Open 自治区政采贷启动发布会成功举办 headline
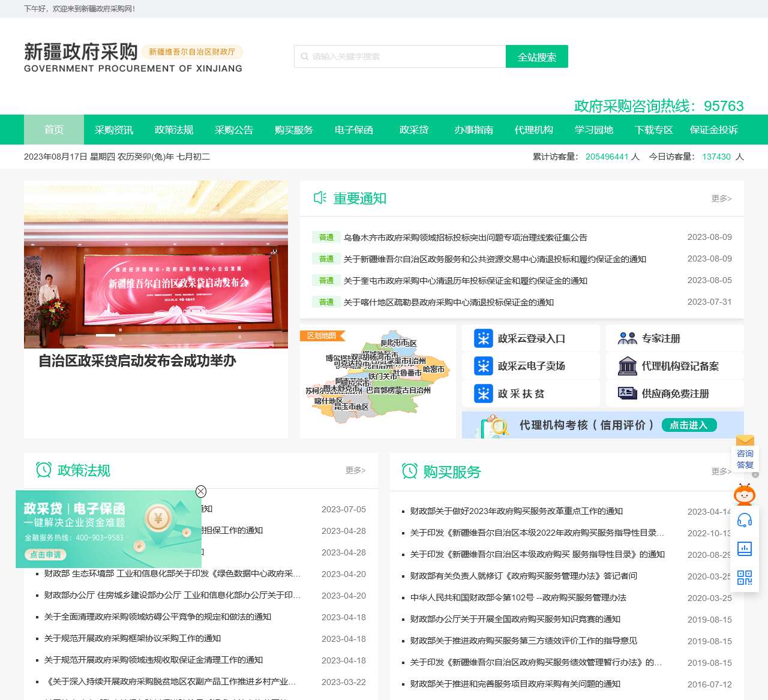This screenshot has height=700, width=768. click(137, 360)
